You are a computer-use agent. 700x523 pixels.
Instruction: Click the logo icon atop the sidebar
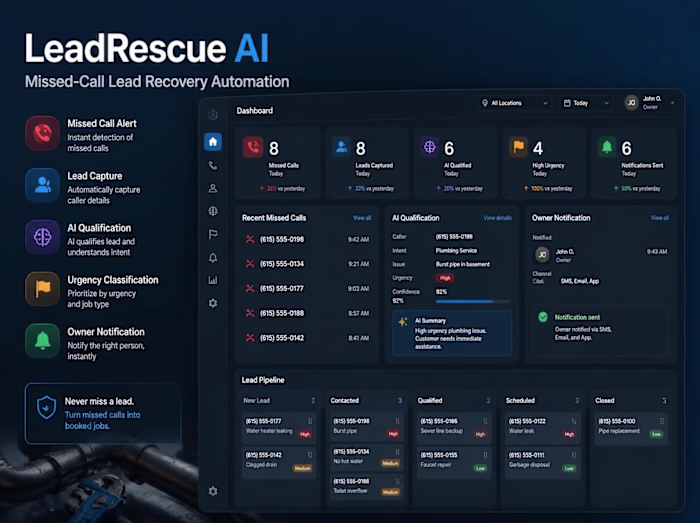tap(213, 115)
